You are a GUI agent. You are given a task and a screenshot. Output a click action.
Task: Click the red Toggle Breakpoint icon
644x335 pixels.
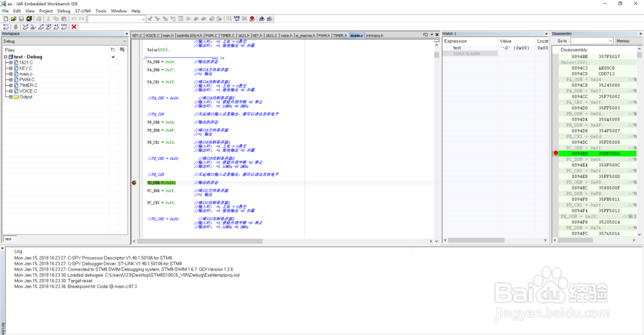(252, 19)
